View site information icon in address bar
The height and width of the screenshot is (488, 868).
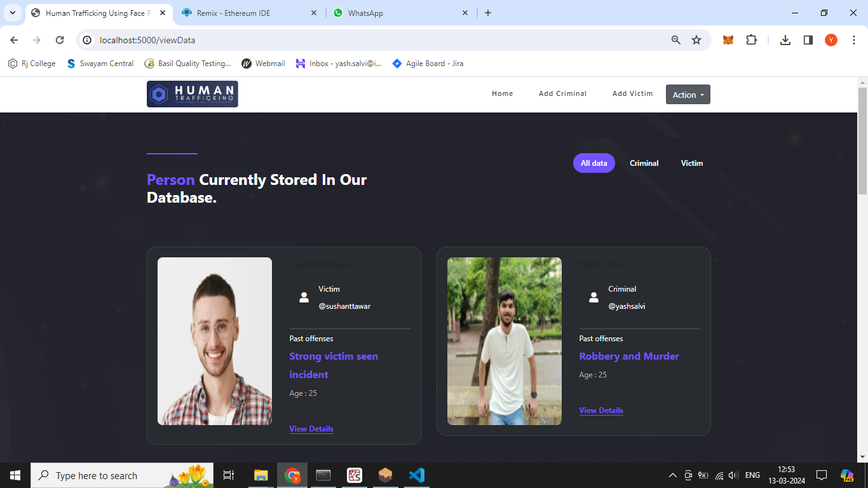click(88, 40)
